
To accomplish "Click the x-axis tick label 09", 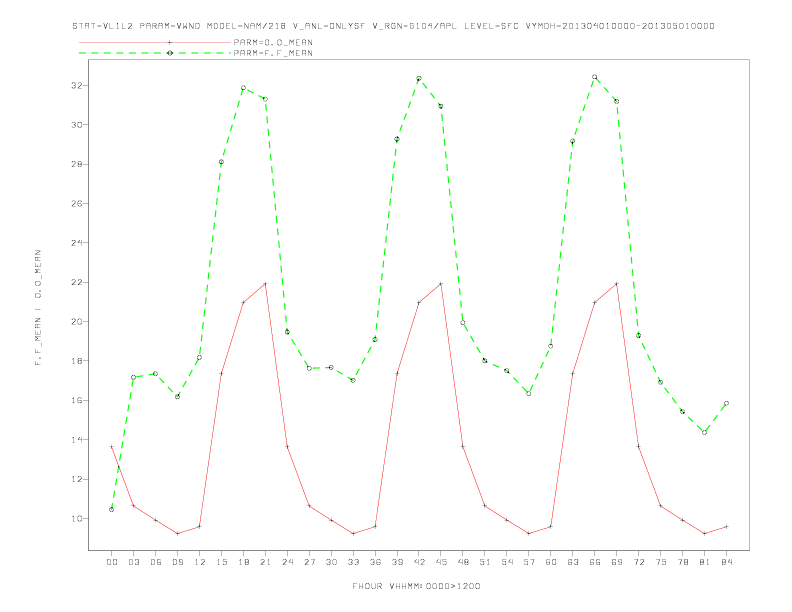I will coord(177,562).
